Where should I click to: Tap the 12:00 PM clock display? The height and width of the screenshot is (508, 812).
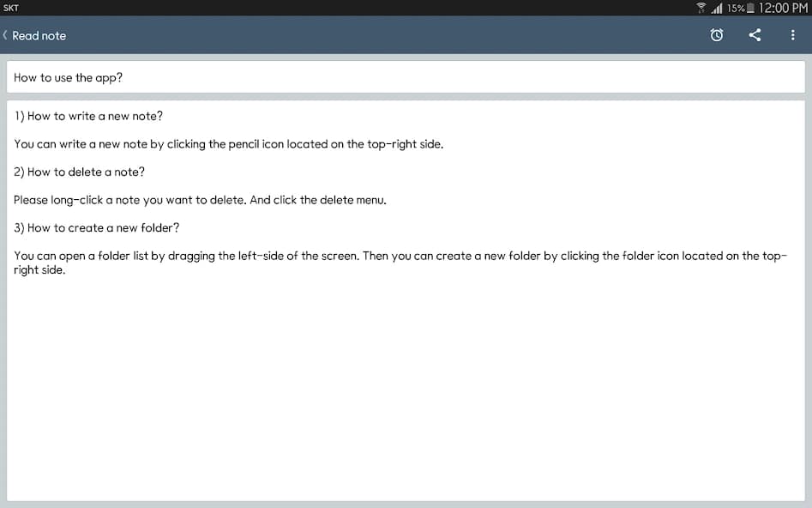click(782, 8)
